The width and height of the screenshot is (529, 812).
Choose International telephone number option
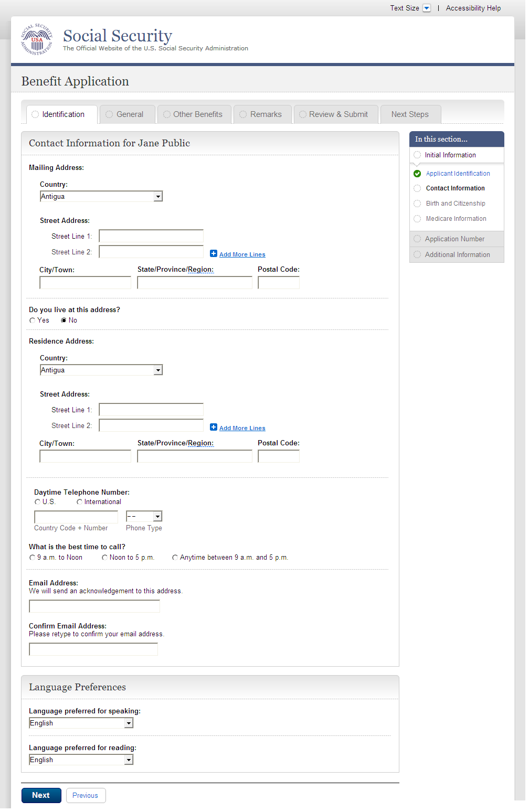[x=80, y=502]
